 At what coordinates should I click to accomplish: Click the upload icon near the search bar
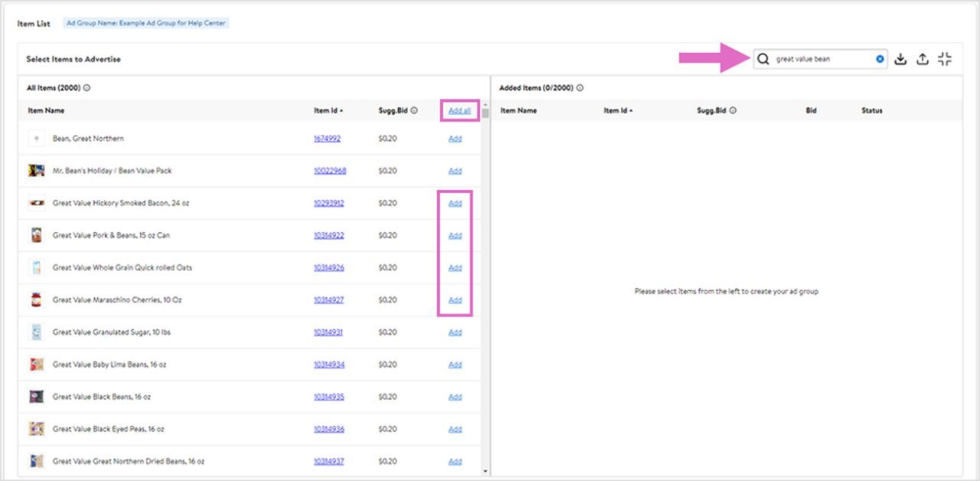tap(923, 58)
